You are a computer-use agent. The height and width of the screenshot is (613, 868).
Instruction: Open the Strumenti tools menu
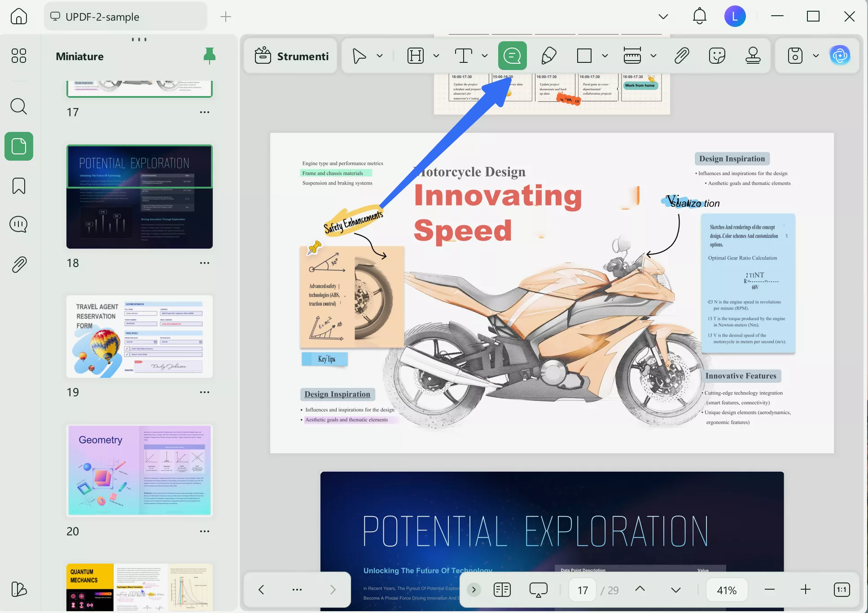click(x=292, y=56)
